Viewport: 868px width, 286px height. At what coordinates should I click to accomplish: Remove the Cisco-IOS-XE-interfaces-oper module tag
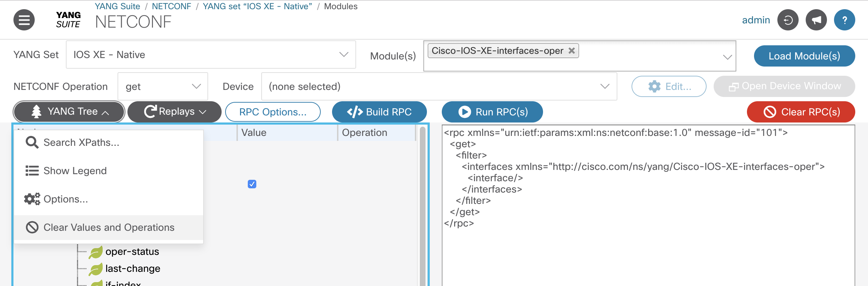[x=571, y=51]
